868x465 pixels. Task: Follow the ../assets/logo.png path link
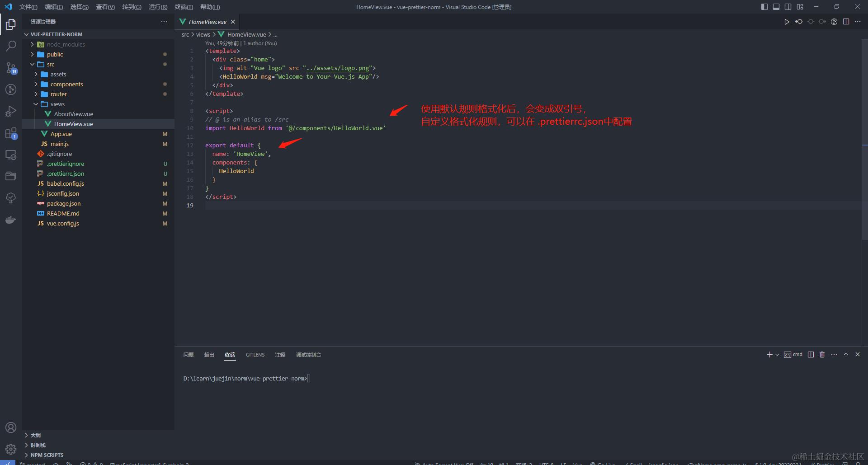point(338,68)
